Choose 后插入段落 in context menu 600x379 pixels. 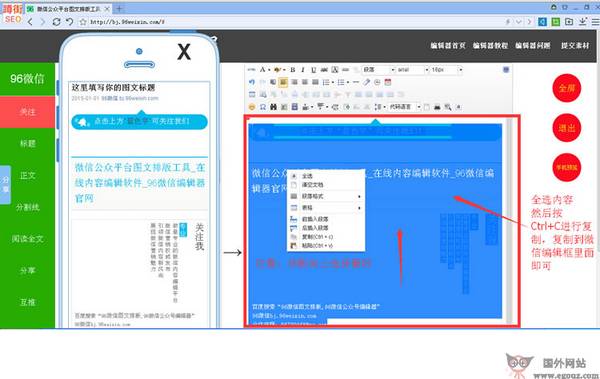(x=326, y=228)
